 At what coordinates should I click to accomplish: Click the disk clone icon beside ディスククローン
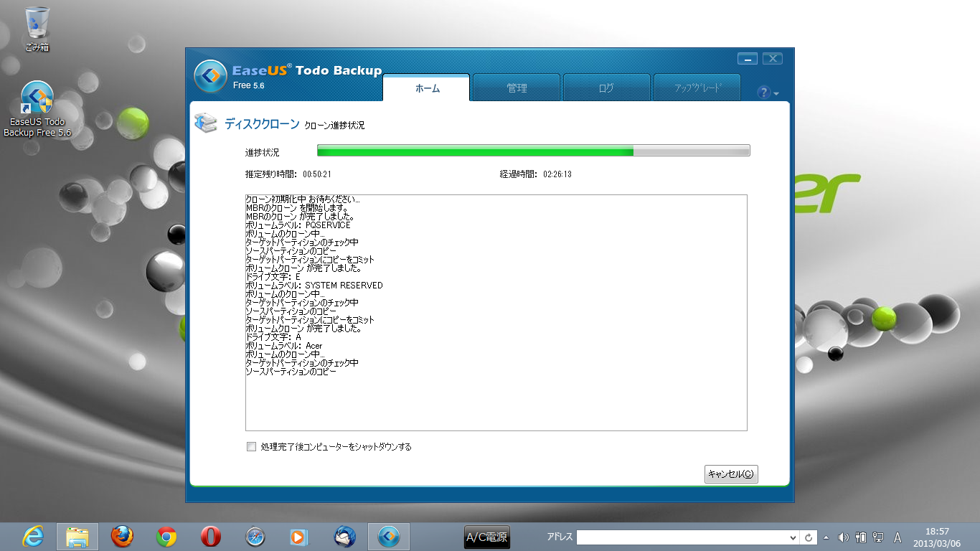coord(206,123)
